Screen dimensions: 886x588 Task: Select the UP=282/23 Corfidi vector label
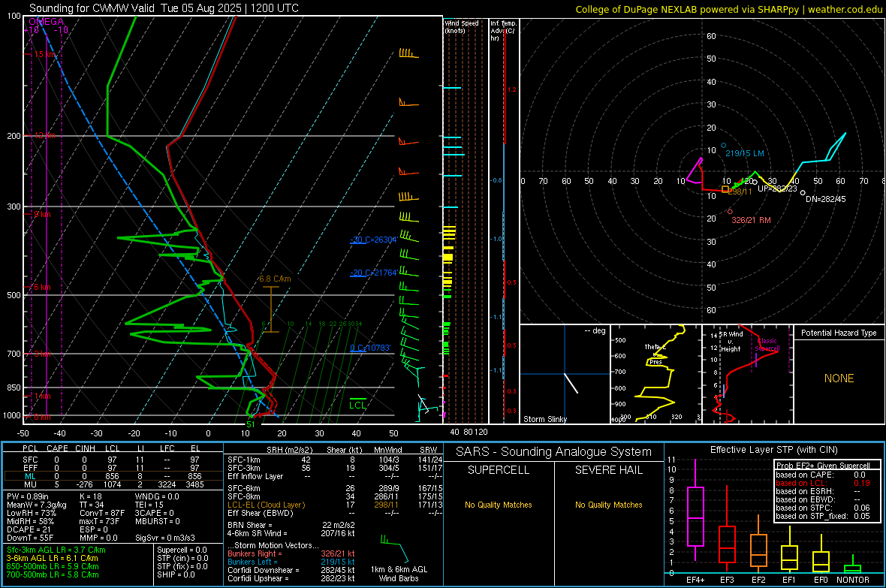tap(777, 188)
